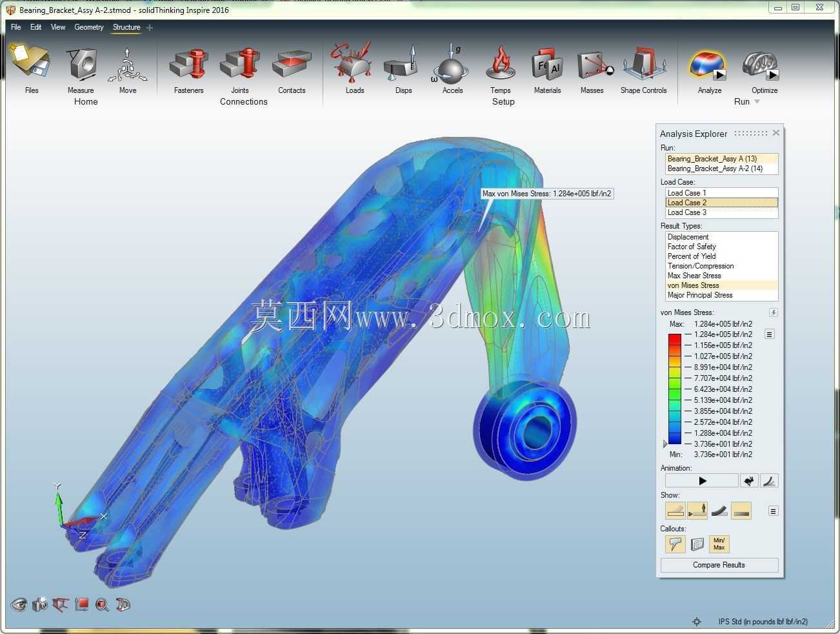
Task: Choose Percent of Yield result type
Action: coord(721,256)
